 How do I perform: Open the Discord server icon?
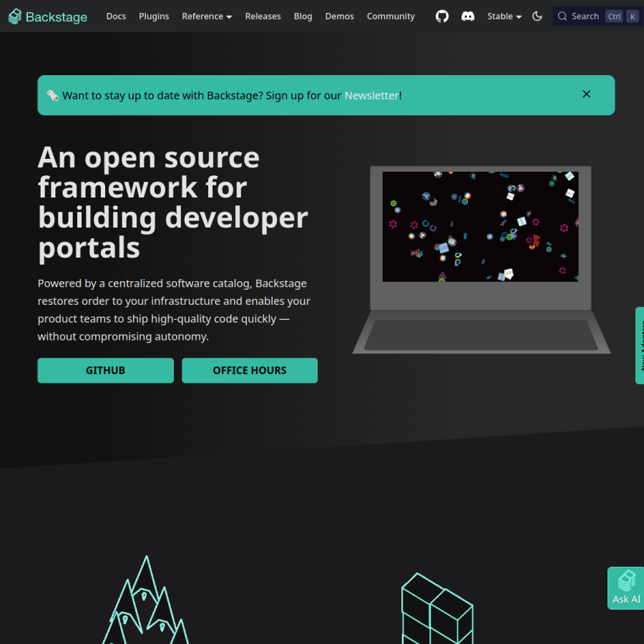pos(468,16)
